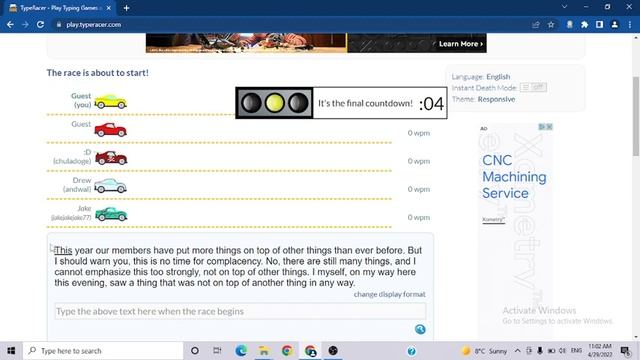Click the underlined word This in the passage
Screen dimensions: 640x360
[63, 250]
